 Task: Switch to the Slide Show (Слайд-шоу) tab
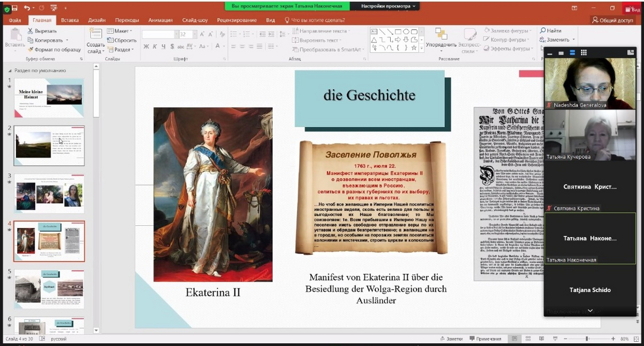click(195, 20)
